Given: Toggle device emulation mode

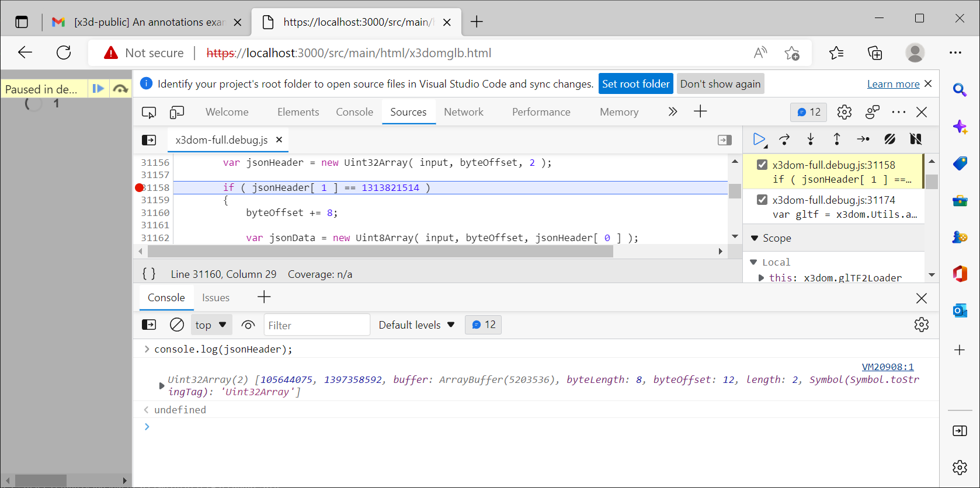Looking at the screenshot, I should pos(176,112).
